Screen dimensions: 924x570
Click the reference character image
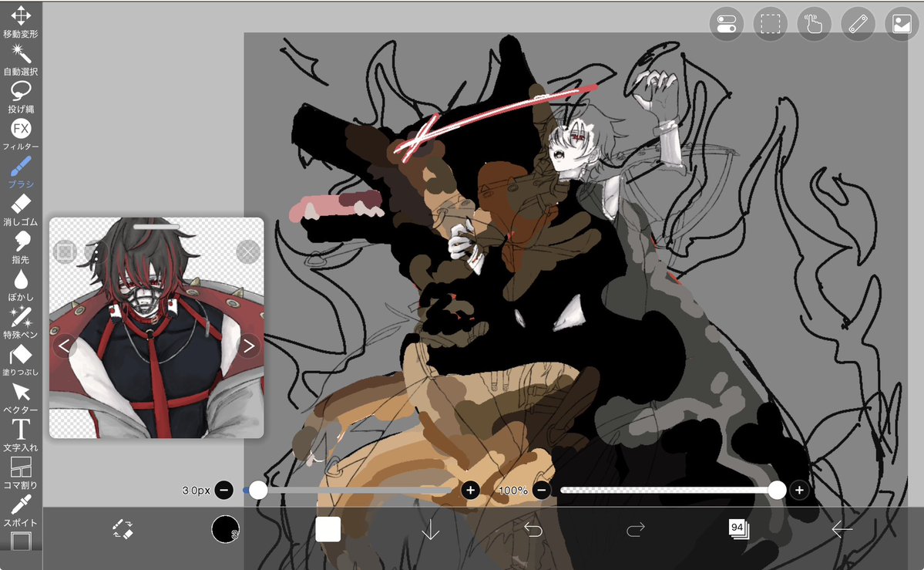coord(156,328)
